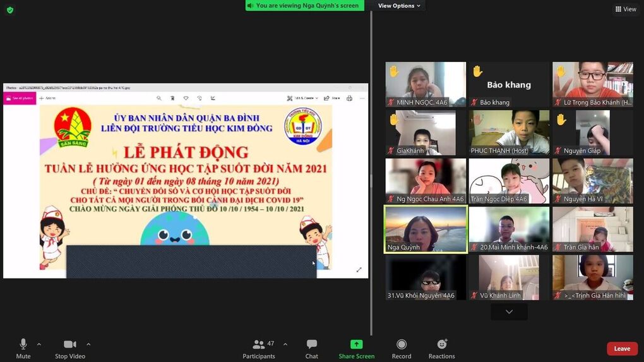Expand audio options arrow next to Mute
The width and height of the screenshot is (644, 362).
[x=39, y=344]
